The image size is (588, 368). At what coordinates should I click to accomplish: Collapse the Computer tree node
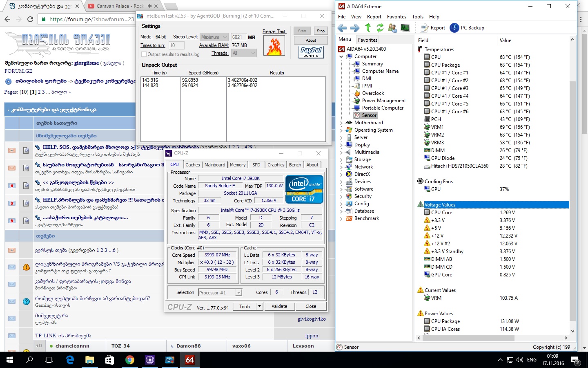point(341,57)
